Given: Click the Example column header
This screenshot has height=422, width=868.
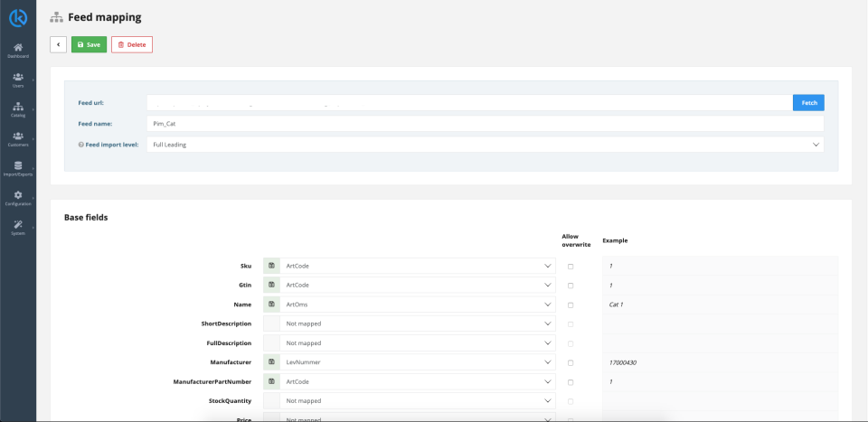Looking at the screenshot, I should coord(615,240).
